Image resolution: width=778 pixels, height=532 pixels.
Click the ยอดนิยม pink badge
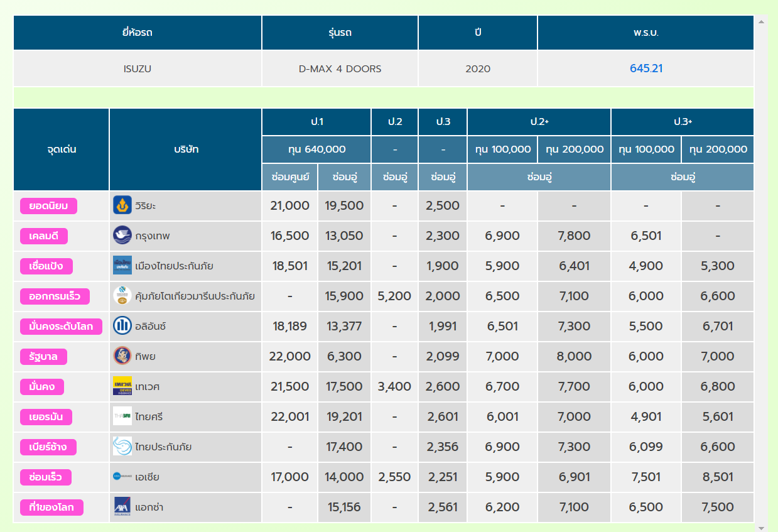pos(48,206)
